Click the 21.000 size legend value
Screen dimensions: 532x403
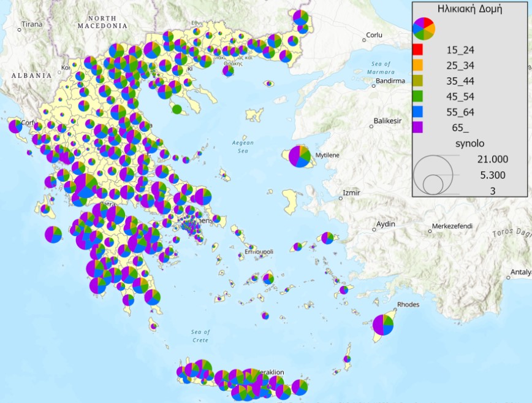(x=493, y=159)
